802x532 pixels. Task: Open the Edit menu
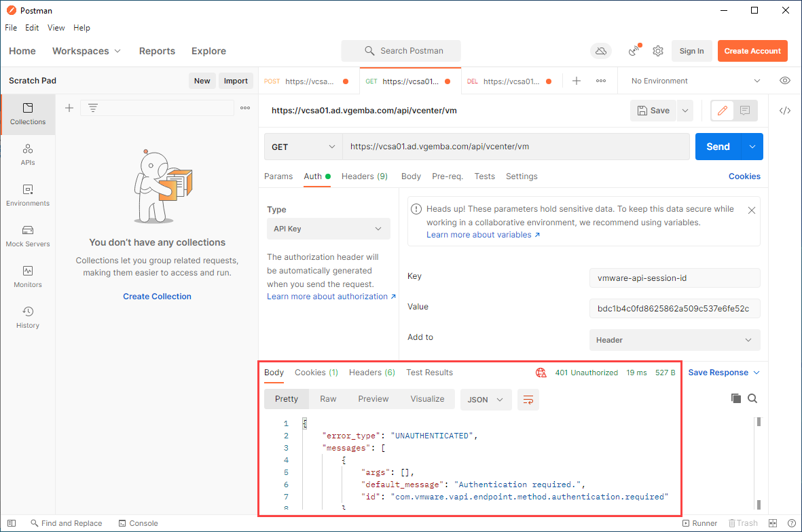click(x=32, y=28)
